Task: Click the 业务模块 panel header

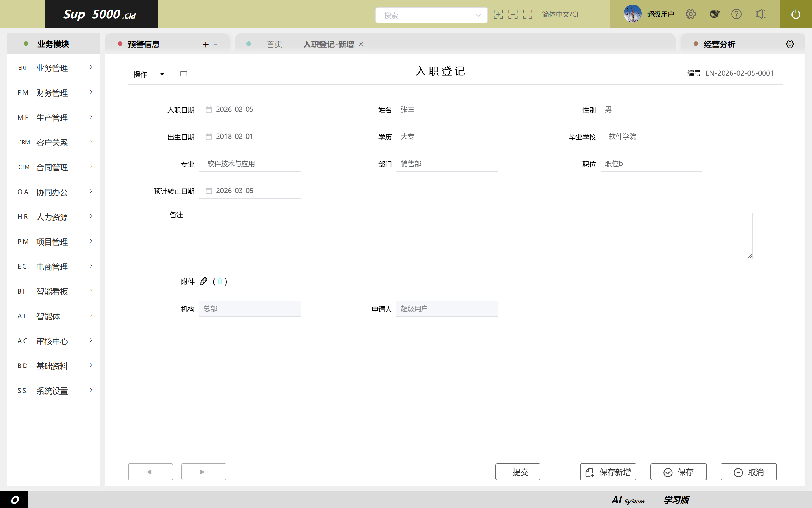Action: click(x=53, y=44)
